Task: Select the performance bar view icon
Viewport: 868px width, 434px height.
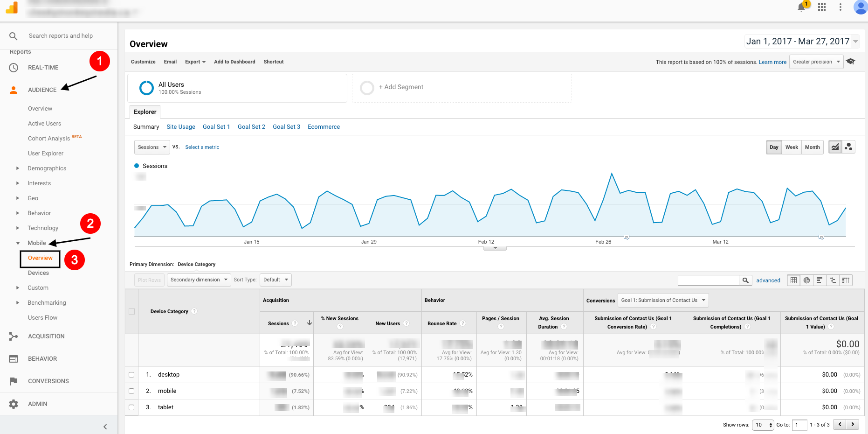Action: (x=820, y=280)
